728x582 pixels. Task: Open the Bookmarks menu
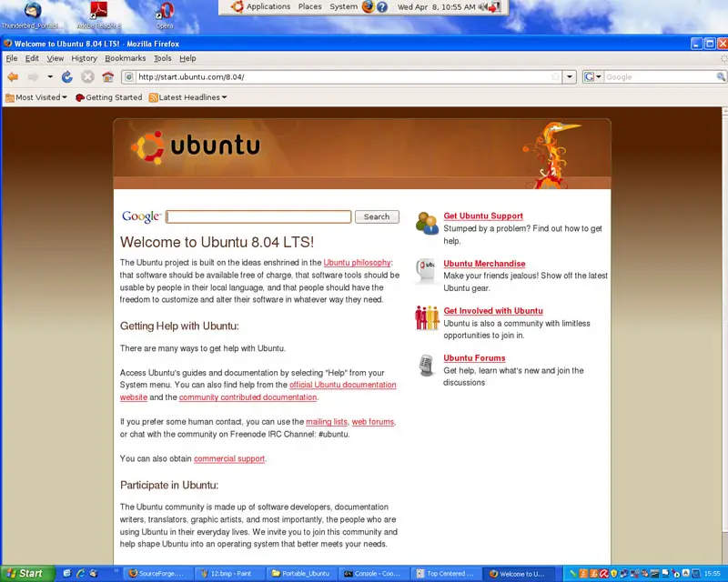pos(126,58)
